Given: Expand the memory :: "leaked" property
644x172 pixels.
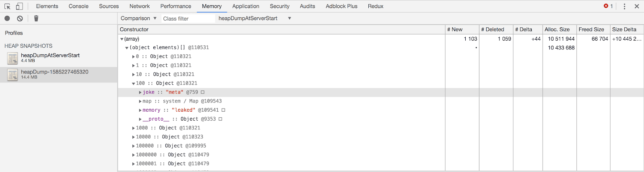Looking at the screenshot, I should (x=140, y=110).
